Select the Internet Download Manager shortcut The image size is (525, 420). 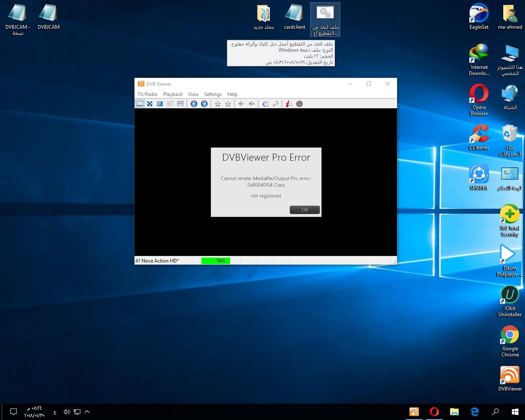coord(479,60)
